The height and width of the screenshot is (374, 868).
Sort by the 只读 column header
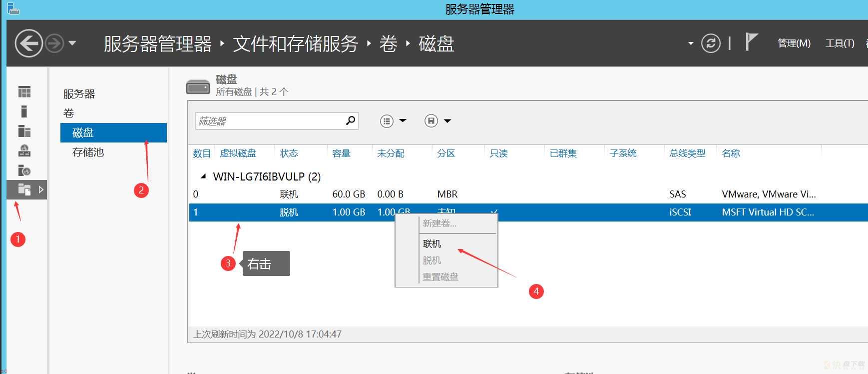pos(498,153)
